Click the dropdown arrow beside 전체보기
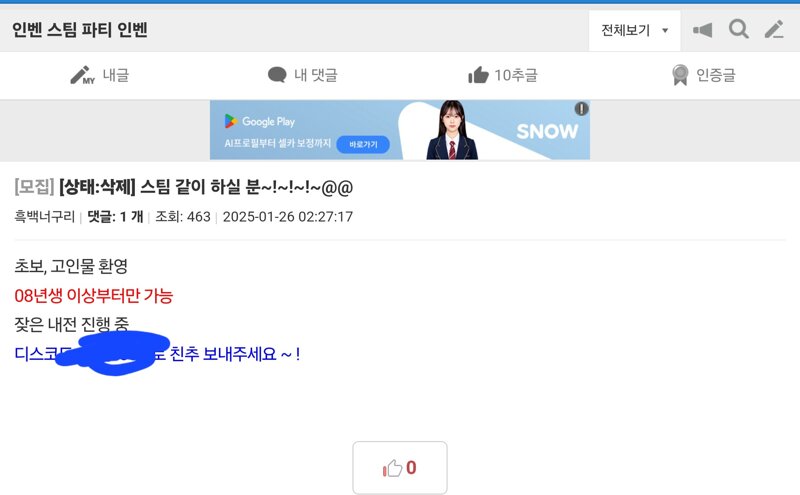800x495 pixels. click(x=665, y=31)
